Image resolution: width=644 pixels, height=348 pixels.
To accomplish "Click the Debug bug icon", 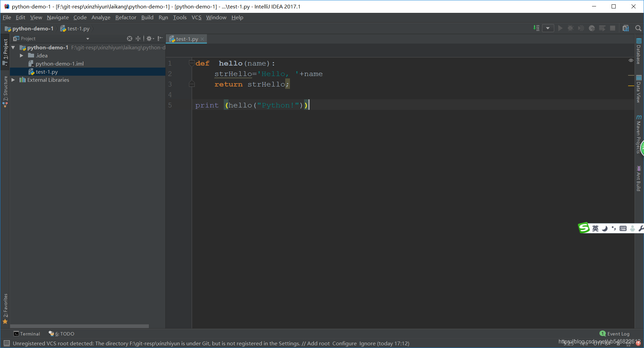I will click(570, 28).
